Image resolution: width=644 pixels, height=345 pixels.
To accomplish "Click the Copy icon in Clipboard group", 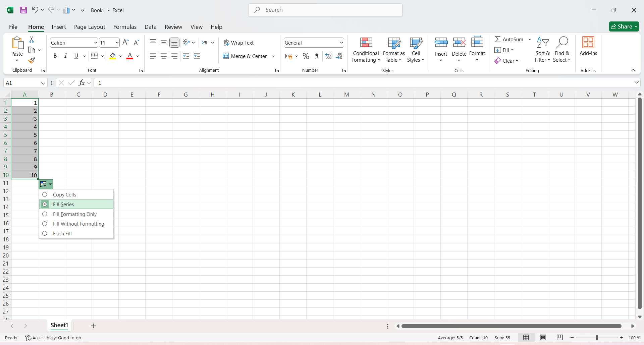I will coord(32,50).
